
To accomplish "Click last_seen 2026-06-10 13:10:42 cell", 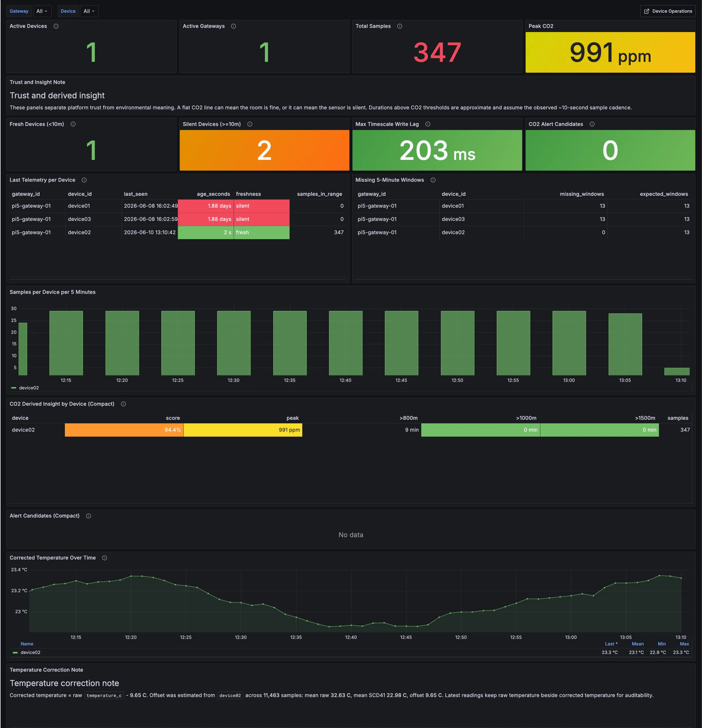I will click(149, 232).
